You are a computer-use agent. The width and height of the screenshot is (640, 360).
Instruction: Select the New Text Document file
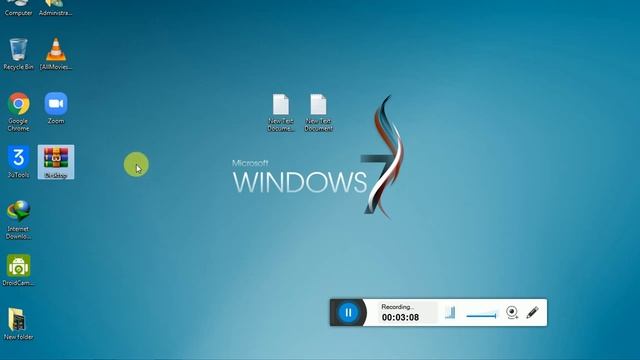[318, 113]
